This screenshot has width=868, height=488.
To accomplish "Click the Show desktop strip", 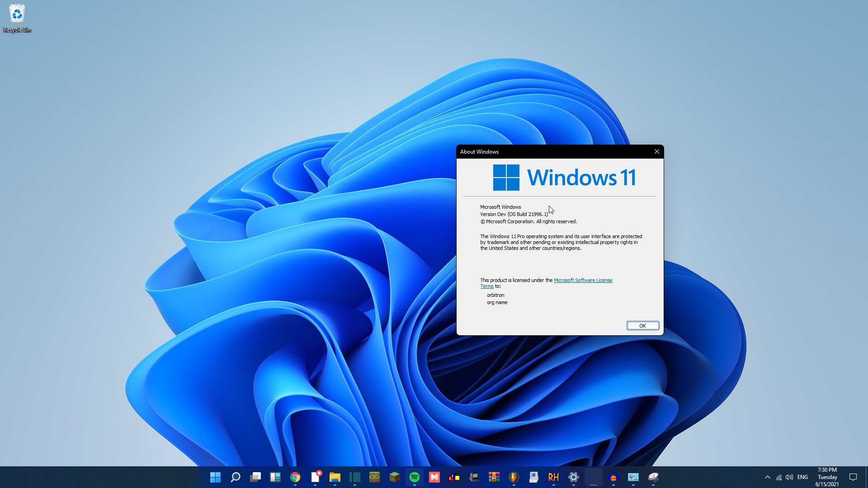I will pyautogui.click(x=866, y=477).
